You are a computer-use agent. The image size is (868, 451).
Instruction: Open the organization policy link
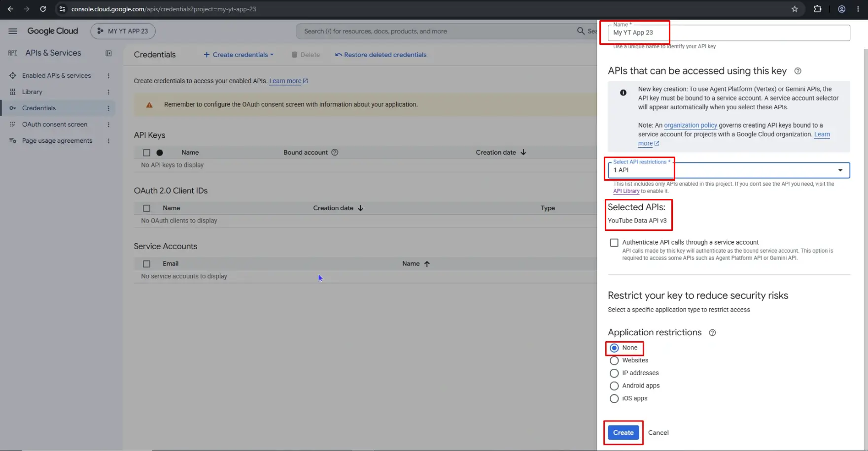(691, 126)
